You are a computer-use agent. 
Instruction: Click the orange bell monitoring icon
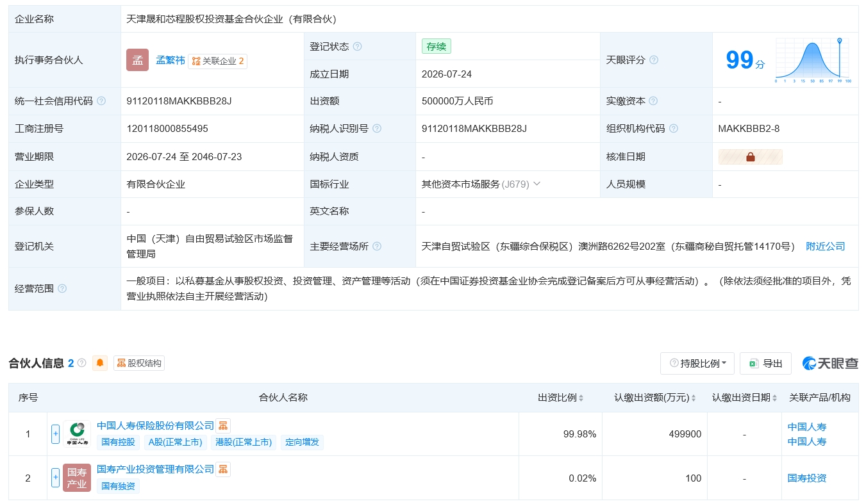pos(100,363)
